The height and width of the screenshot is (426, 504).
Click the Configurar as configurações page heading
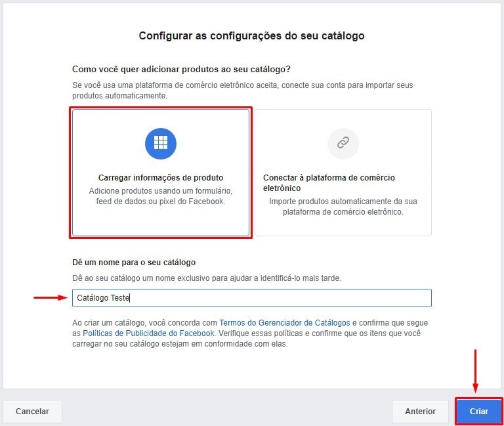point(252,35)
